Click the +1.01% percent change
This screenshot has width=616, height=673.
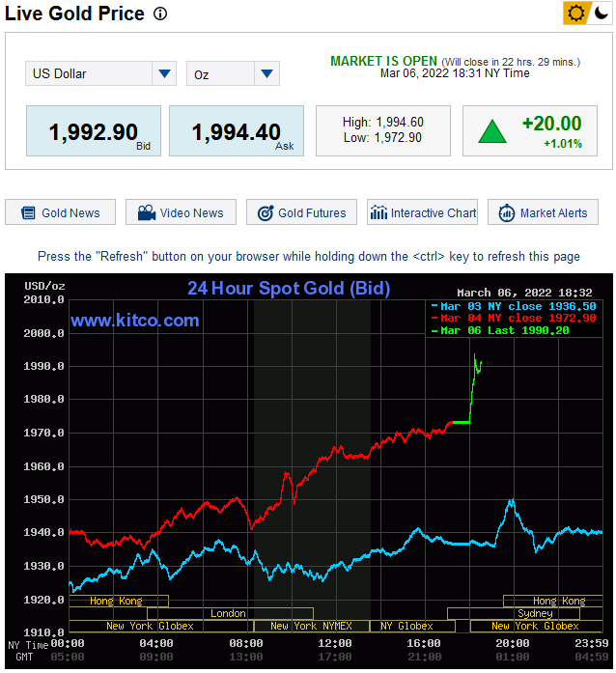[x=563, y=144]
